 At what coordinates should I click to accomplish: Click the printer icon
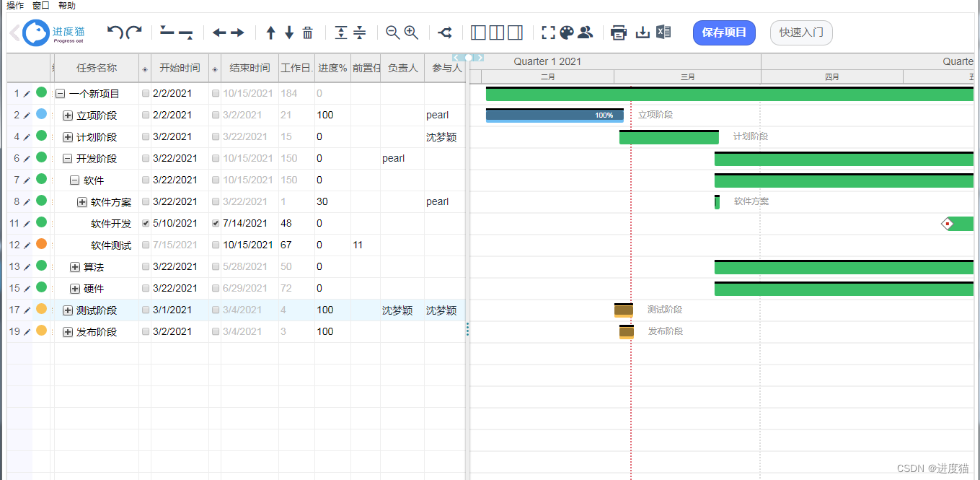(619, 32)
